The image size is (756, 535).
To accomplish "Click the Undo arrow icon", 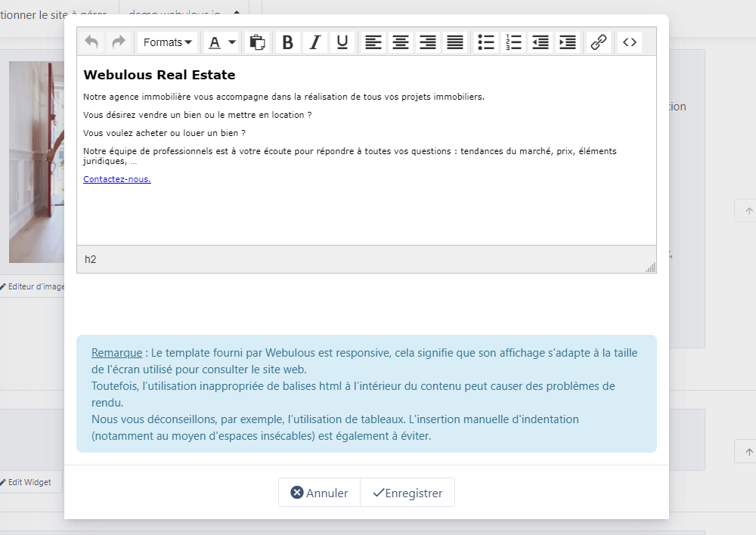I will click(x=91, y=42).
